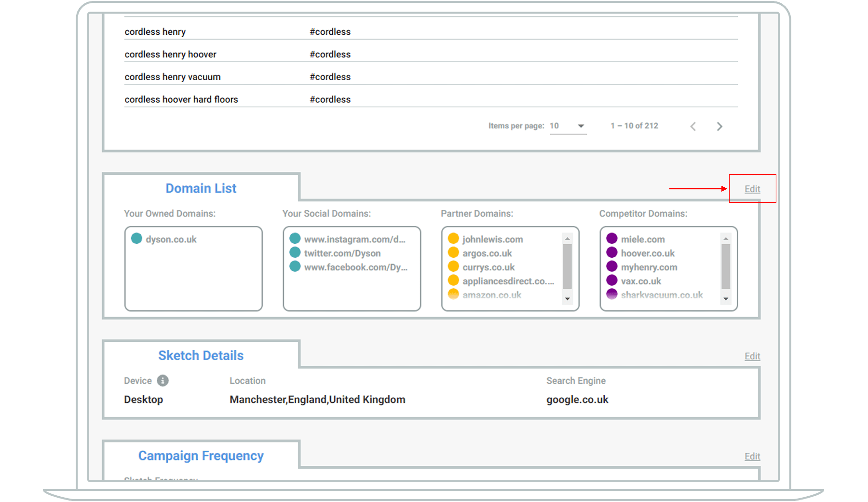Click hoover.co.uk competitor domain
Image resolution: width=868 pixels, height=502 pixels.
(x=648, y=253)
